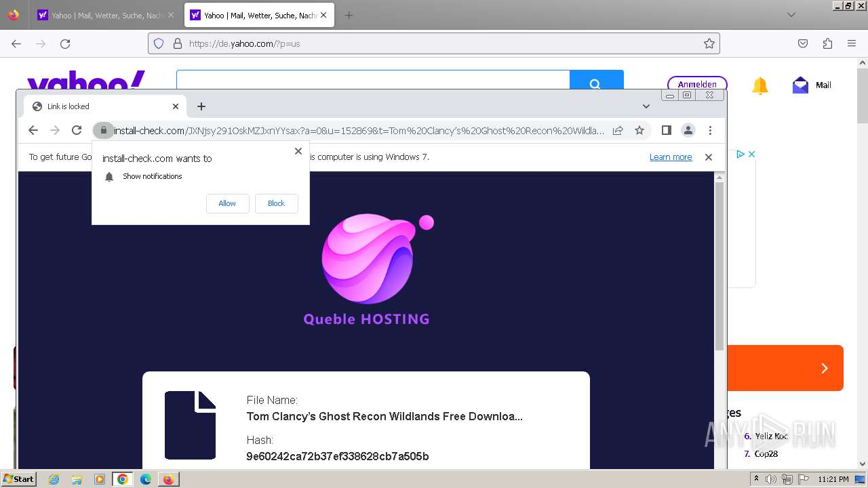Image resolution: width=868 pixels, height=488 pixels.
Task: Allow notifications from install-check.com
Action: (x=227, y=203)
